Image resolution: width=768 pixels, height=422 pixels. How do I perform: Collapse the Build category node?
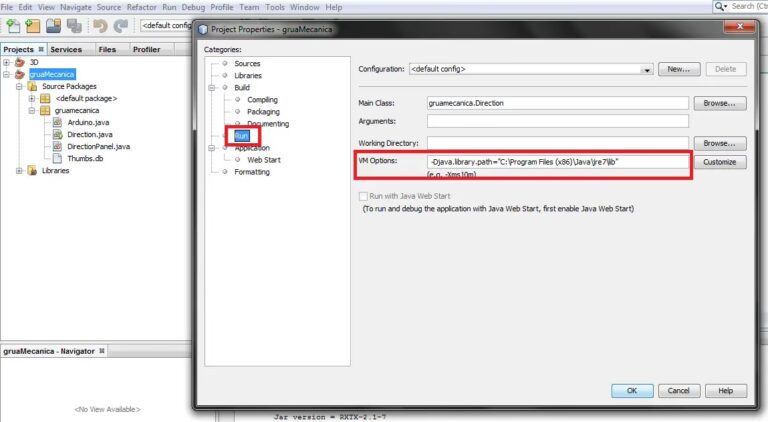pyautogui.click(x=212, y=88)
